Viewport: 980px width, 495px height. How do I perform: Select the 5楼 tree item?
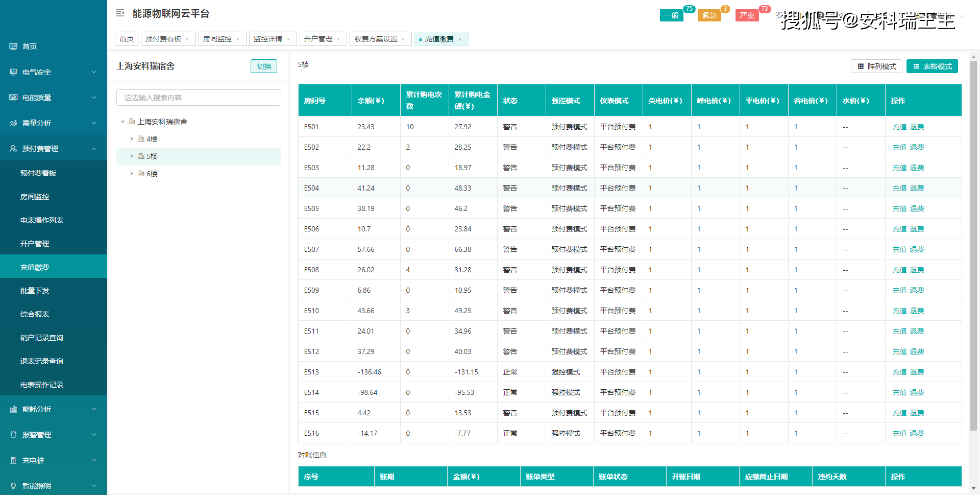[x=199, y=156]
